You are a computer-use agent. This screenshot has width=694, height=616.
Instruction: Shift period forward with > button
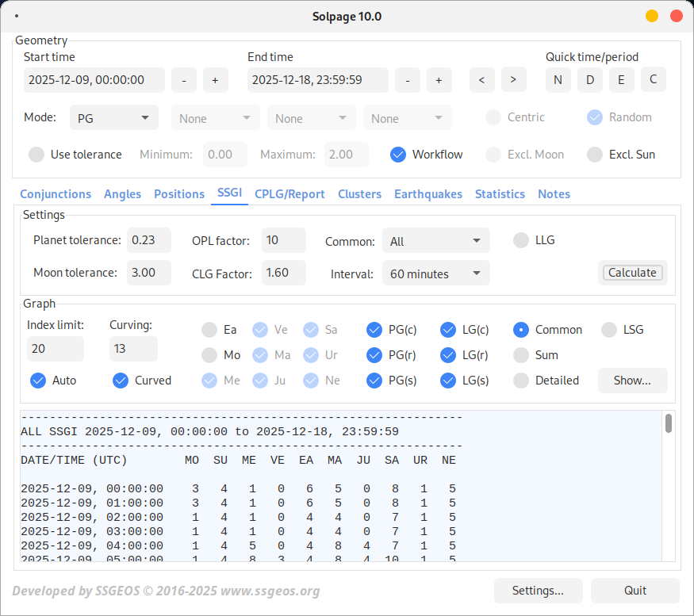point(513,79)
